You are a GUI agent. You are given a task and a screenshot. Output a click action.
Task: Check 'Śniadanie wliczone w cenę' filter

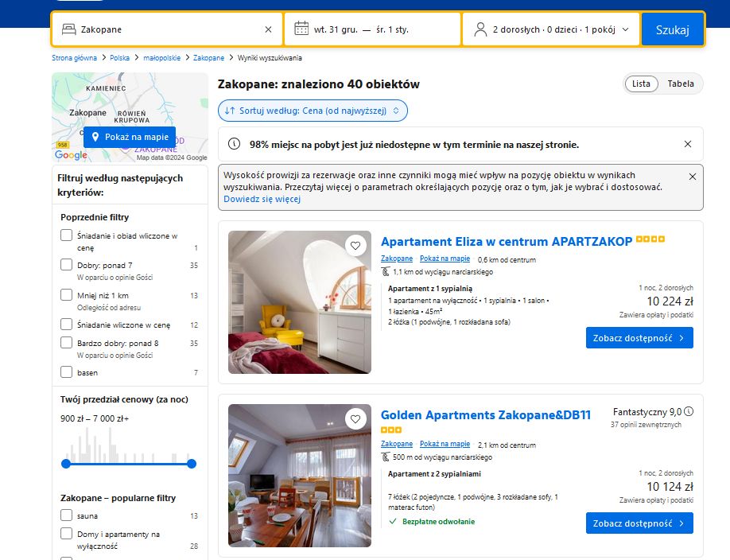pos(67,325)
